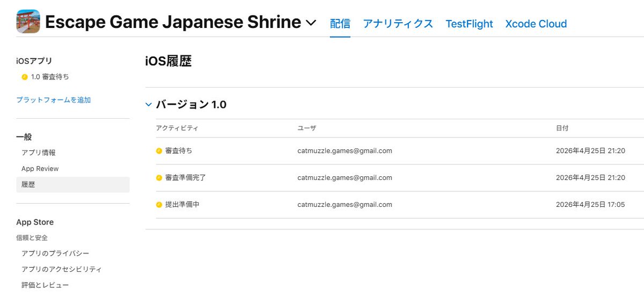The height and width of the screenshot is (295, 644).
Task: Click the yellow icon beside 提出準備中
Action: coord(159,205)
